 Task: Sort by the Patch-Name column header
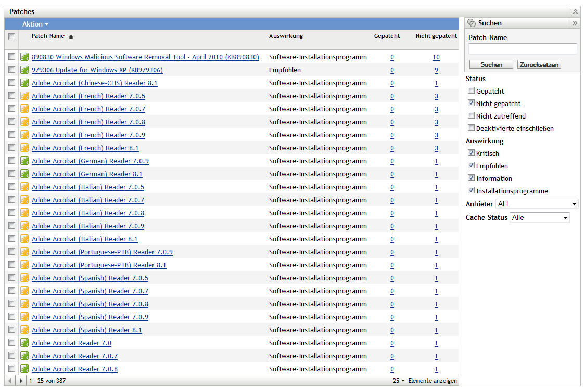coord(48,36)
